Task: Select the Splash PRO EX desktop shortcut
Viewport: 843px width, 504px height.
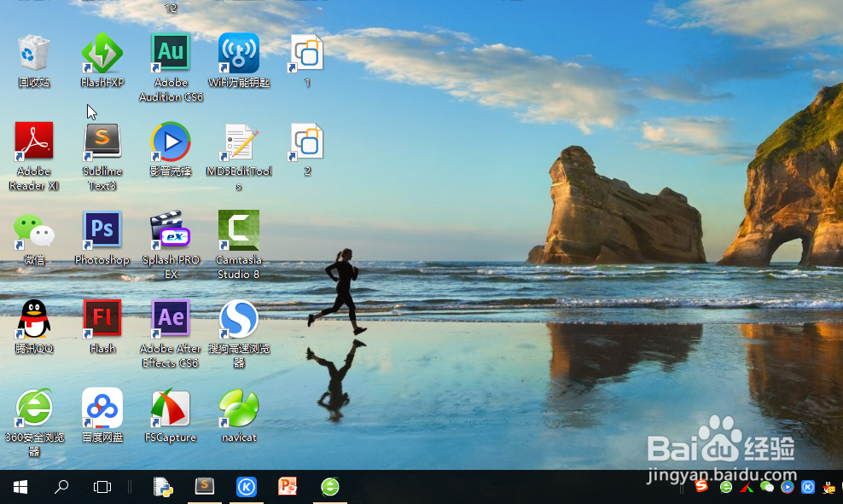Action: click(x=171, y=245)
